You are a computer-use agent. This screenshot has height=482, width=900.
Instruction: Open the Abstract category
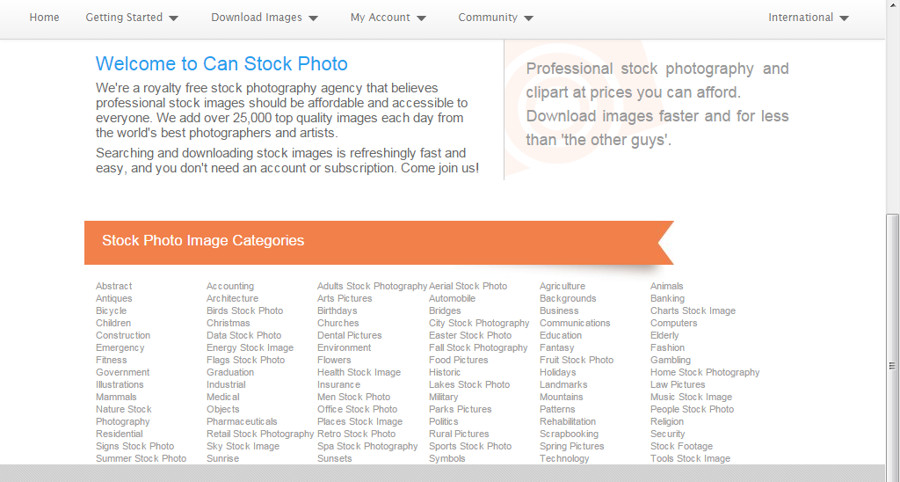tap(114, 286)
